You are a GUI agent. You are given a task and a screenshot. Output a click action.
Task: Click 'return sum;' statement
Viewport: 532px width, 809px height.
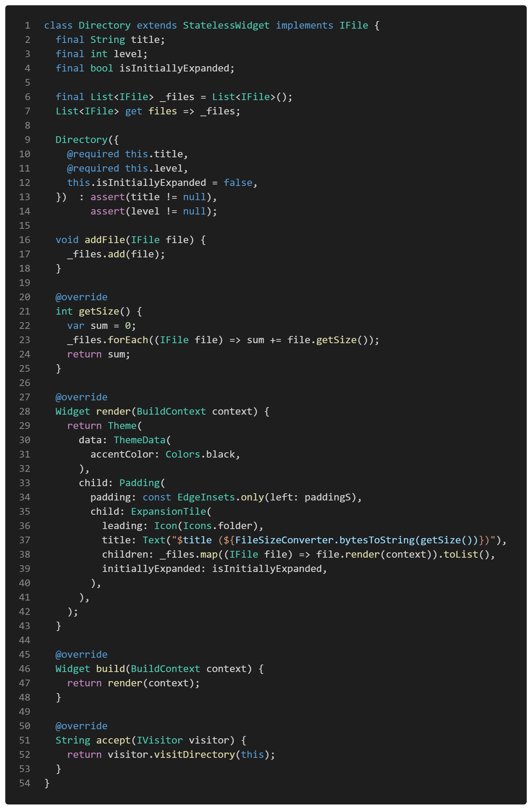99,354
